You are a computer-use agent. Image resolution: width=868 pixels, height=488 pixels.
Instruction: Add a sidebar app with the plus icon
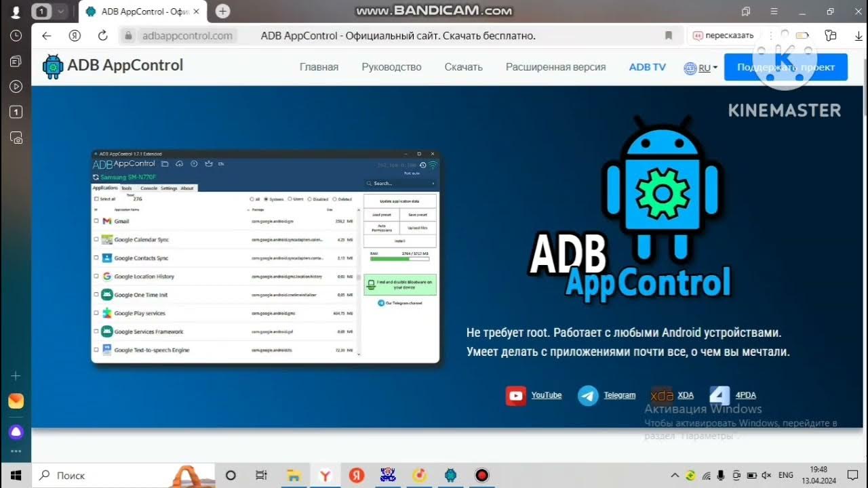click(16, 375)
